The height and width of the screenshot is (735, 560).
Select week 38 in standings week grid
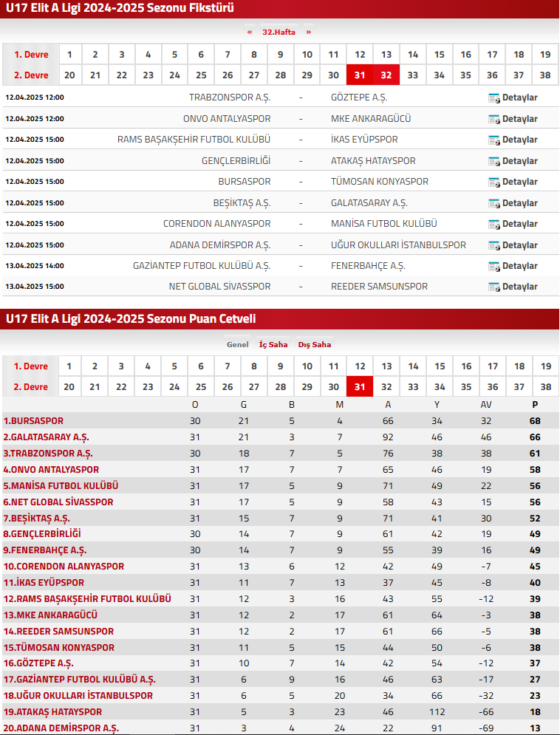click(545, 387)
